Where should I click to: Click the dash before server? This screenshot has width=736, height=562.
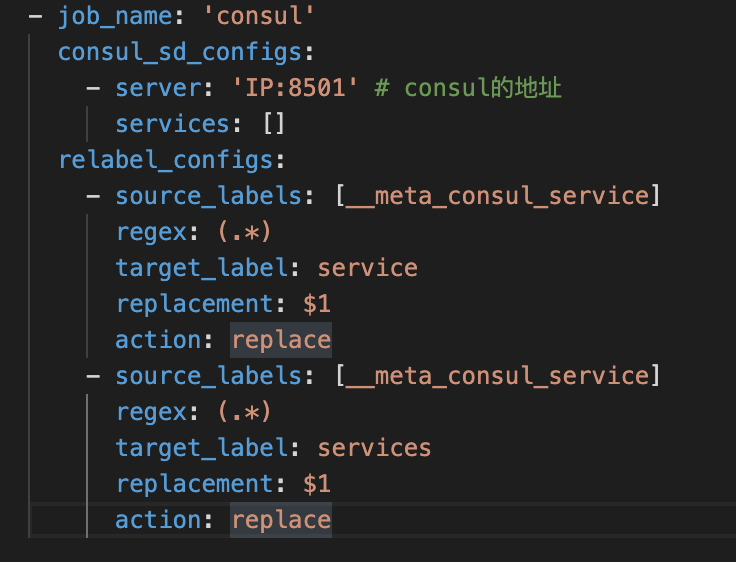click(93, 88)
